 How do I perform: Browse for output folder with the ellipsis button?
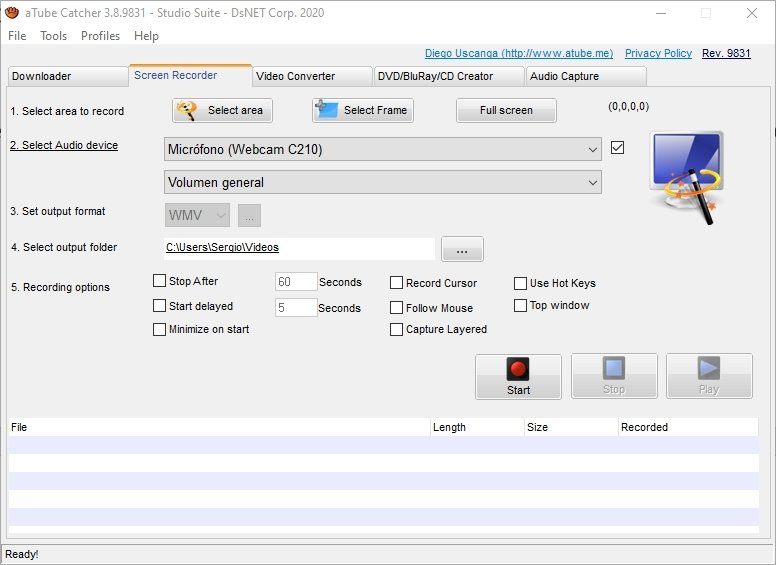tap(462, 249)
